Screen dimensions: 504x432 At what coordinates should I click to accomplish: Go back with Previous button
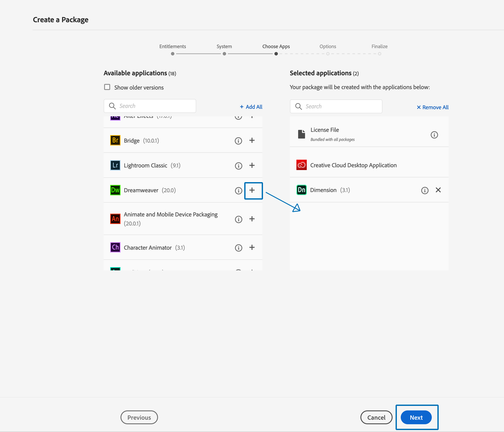coord(139,417)
